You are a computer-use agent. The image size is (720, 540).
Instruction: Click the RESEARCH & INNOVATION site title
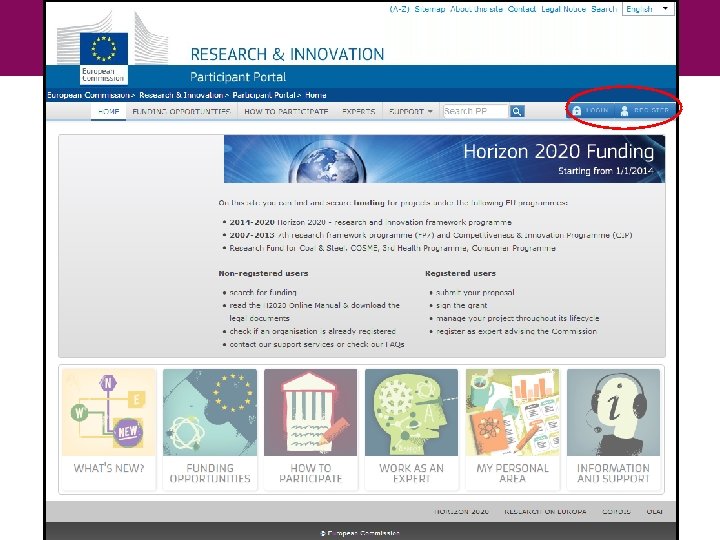click(287, 54)
